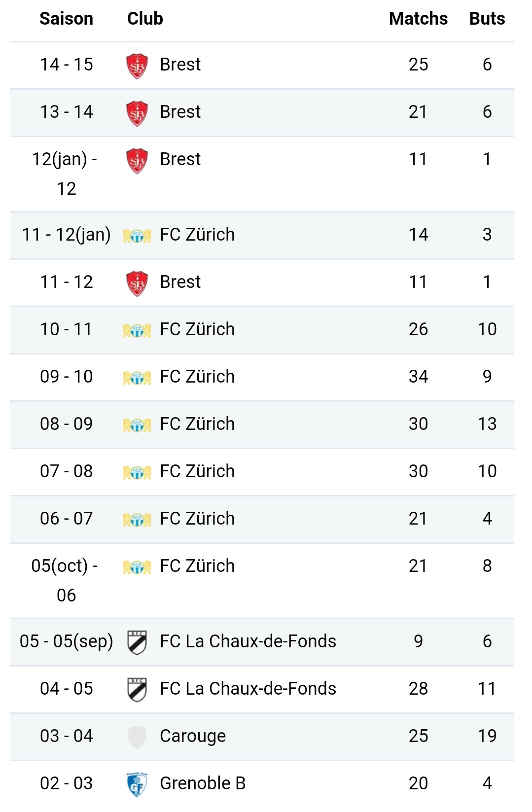Open FC La Chaux-de-Fonds link for 04 - 05
532x812 pixels.
248,689
